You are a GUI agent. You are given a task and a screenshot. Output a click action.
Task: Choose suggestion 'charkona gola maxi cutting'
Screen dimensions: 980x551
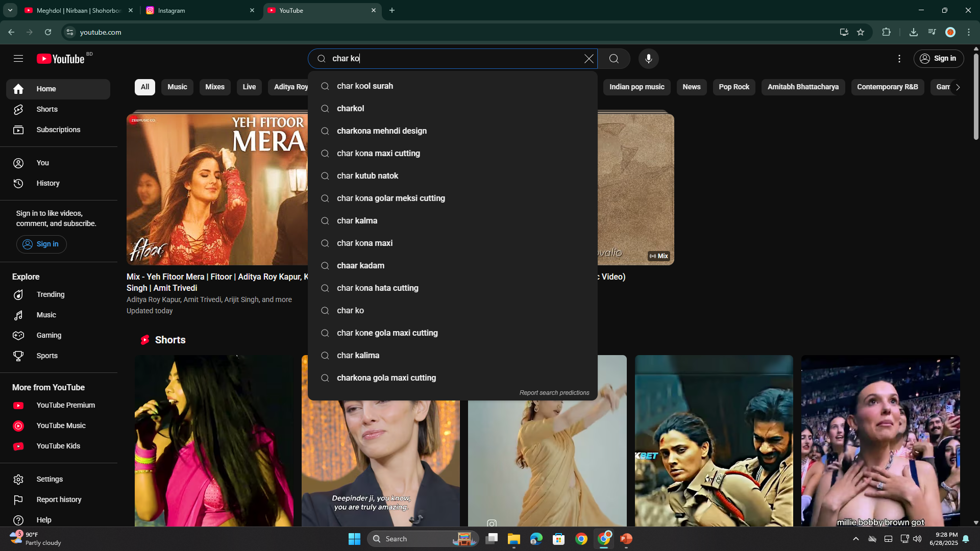click(452, 378)
